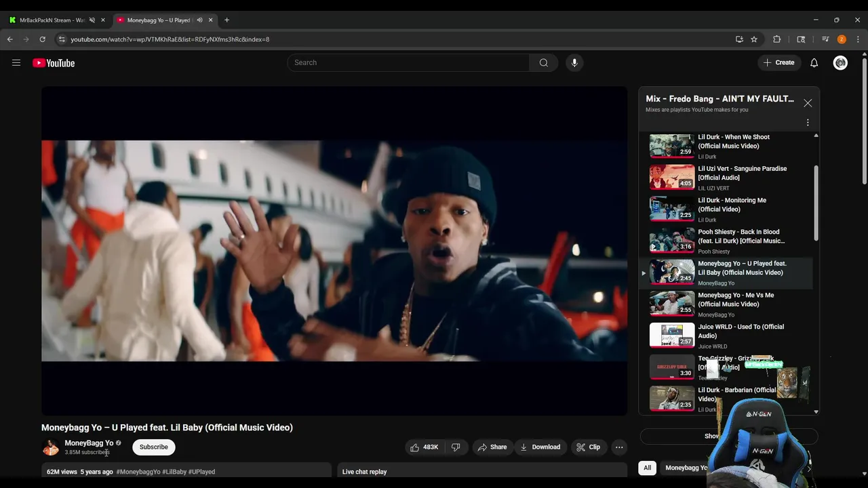Open the notifications bell
868x488 pixels.
pyautogui.click(x=814, y=63)
